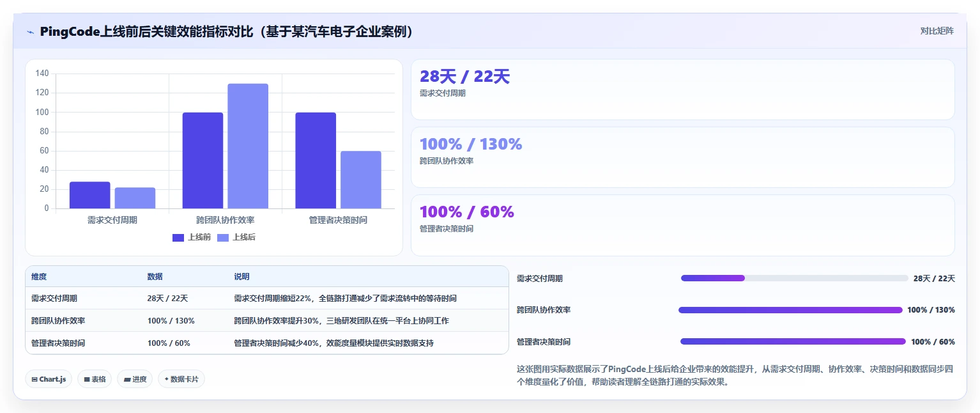
Task: Select the 100% / 60% data card
Action: [x=682, y=225]
